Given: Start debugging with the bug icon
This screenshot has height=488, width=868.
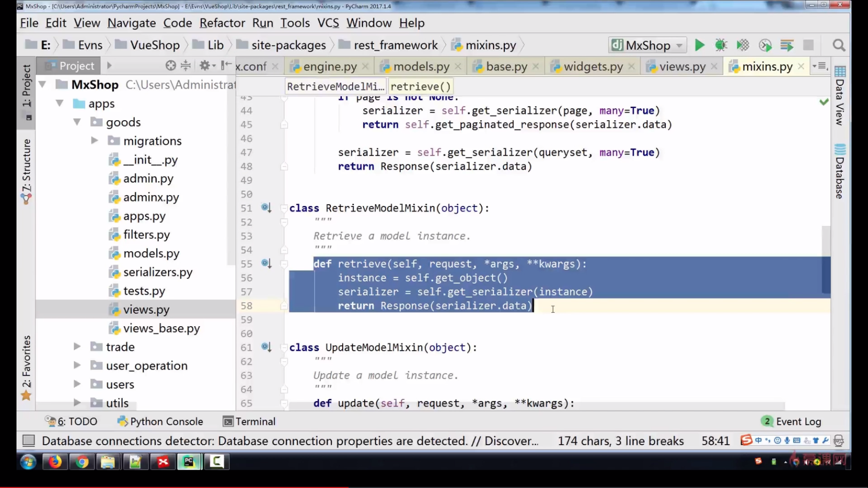Looking at the screenshot, I should 721,45.
